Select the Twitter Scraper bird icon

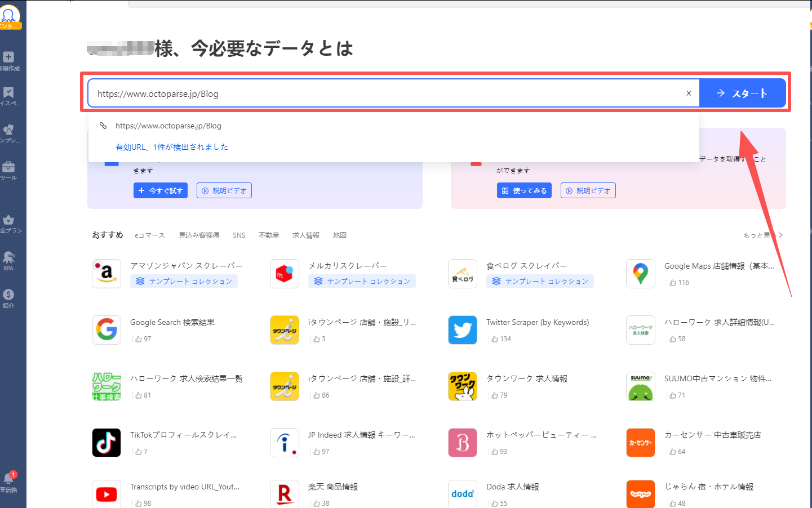click(x=462, y=330)
